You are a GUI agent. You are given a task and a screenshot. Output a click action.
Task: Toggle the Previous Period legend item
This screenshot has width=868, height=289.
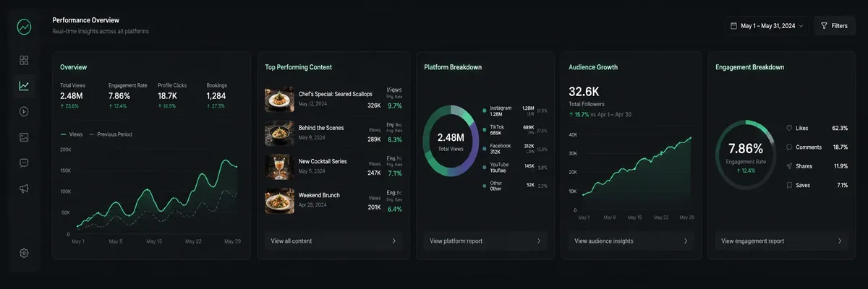pos(110,134)
